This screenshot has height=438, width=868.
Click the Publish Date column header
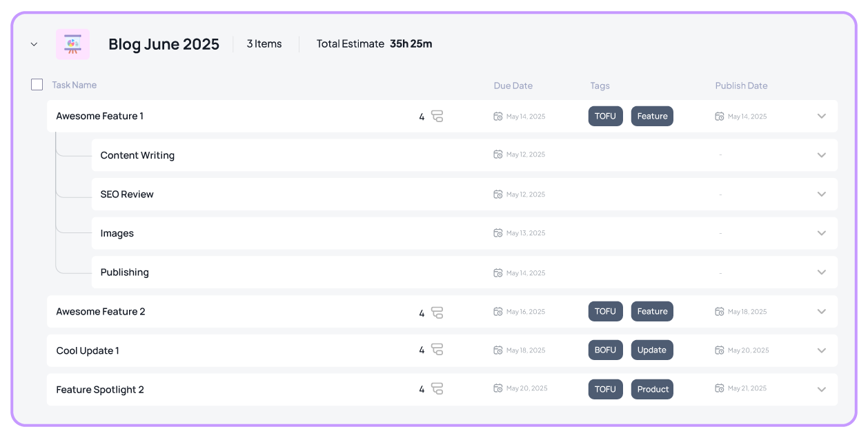742,86
